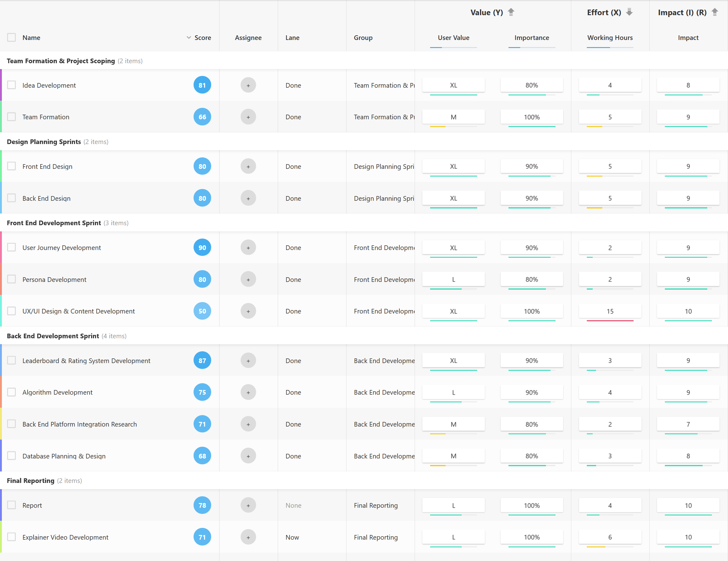Collapse the Design Planning Sprints group
Image resolution: width=728 pixels, height=561 pixels.
tap(44, 142)
